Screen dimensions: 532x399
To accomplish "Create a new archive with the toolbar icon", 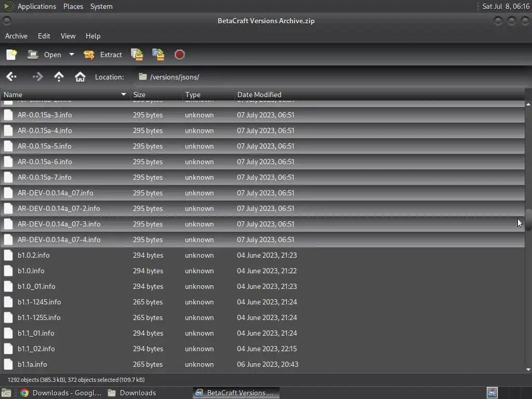I will click(11, 55).
